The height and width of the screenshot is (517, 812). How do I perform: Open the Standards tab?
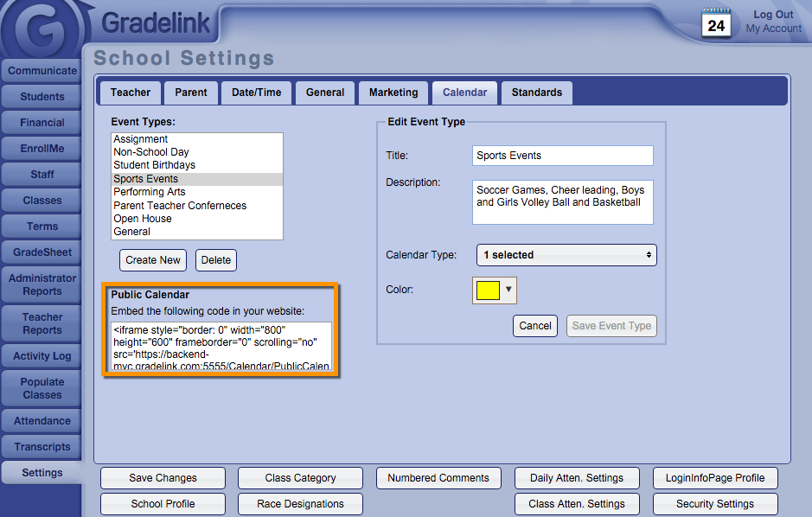pyautogui.click(x=536, y=93)
